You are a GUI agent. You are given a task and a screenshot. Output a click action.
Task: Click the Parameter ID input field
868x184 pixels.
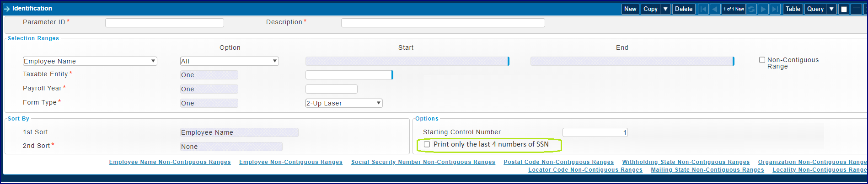tap(164, 23)
